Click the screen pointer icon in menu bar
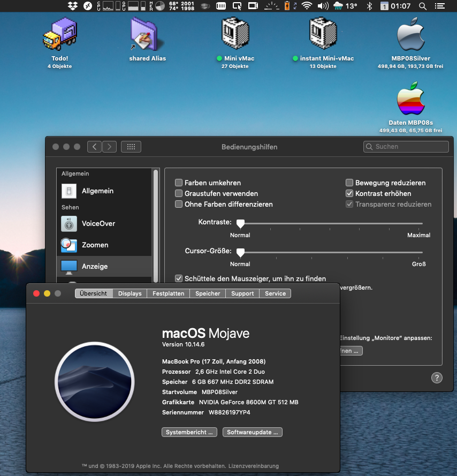The image size is (457, 476). click(x=237, y=6)
